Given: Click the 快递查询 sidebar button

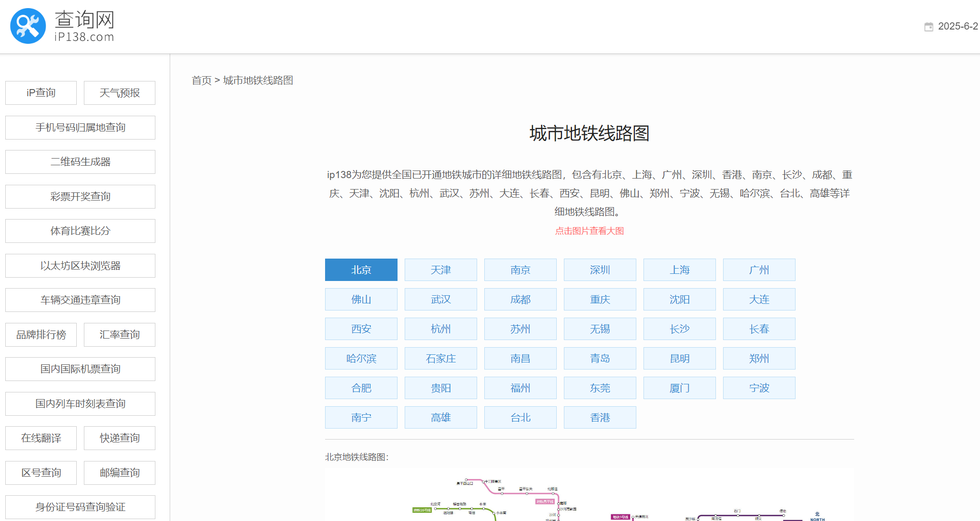Looking at the screenshot, I should click(x=119, y=438).
